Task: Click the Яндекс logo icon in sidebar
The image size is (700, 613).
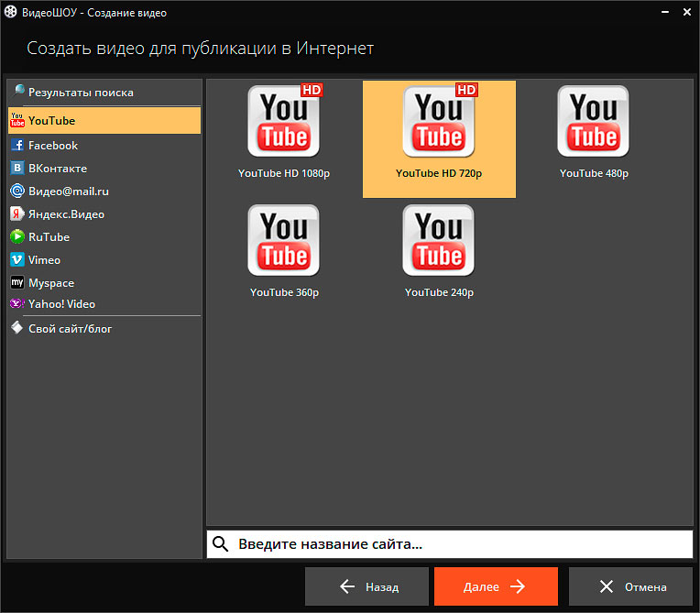Action: (17, 213)
